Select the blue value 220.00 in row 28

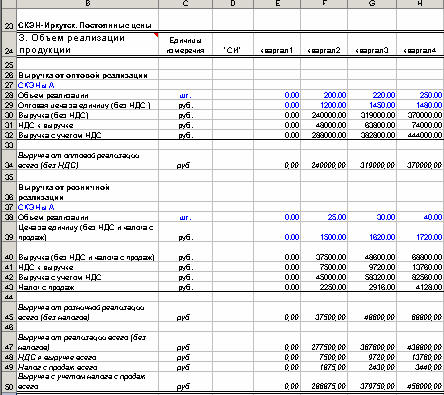tap(384, 95)
